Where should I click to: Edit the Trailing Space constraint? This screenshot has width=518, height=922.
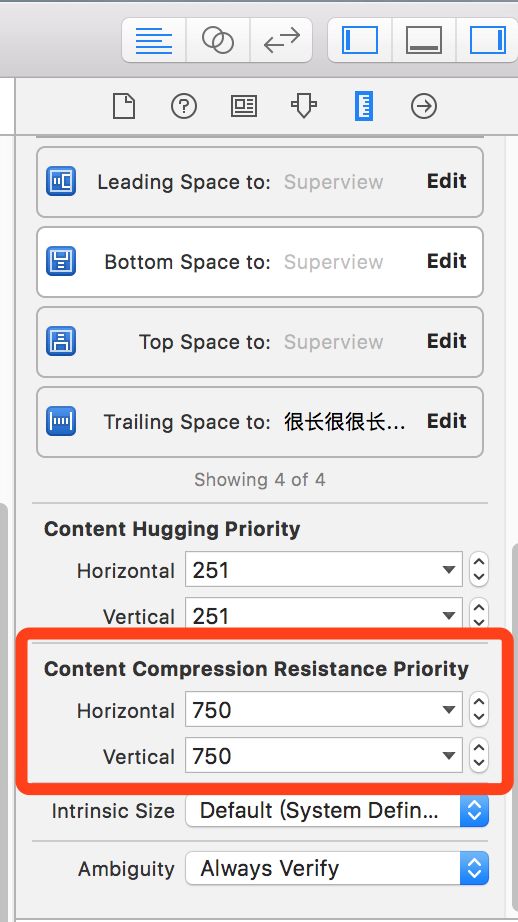point(447,421)
